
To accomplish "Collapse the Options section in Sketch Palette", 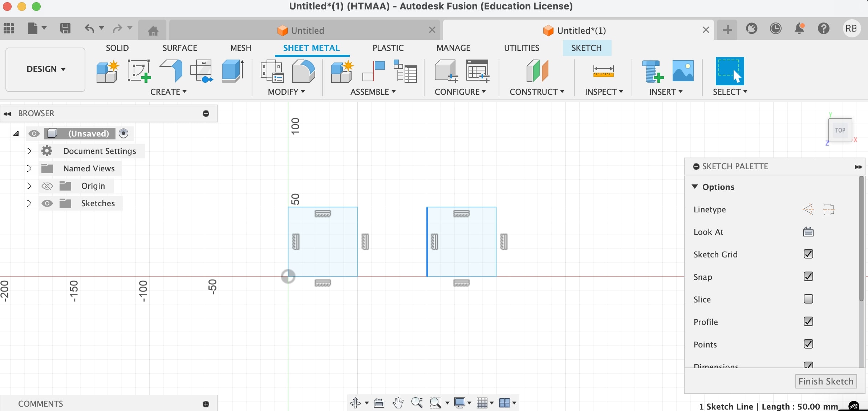I will pos(695,187).
